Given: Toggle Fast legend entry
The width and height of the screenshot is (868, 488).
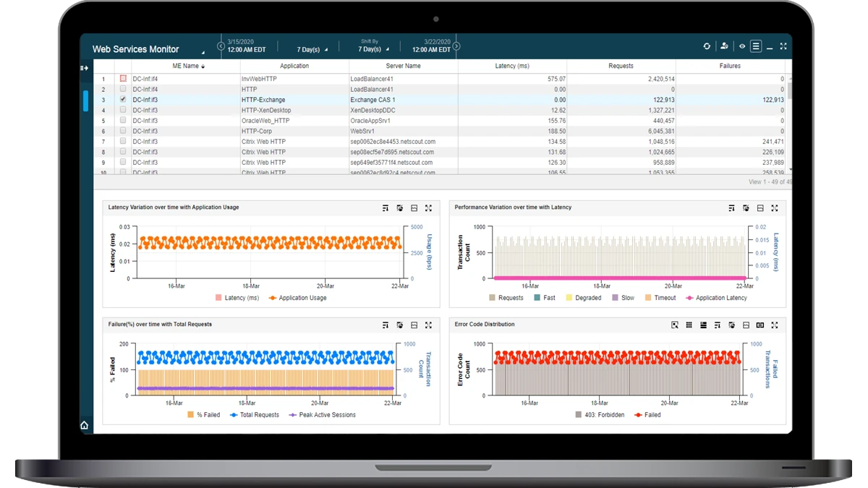Looking at the screenshot, I should [545, 298].
